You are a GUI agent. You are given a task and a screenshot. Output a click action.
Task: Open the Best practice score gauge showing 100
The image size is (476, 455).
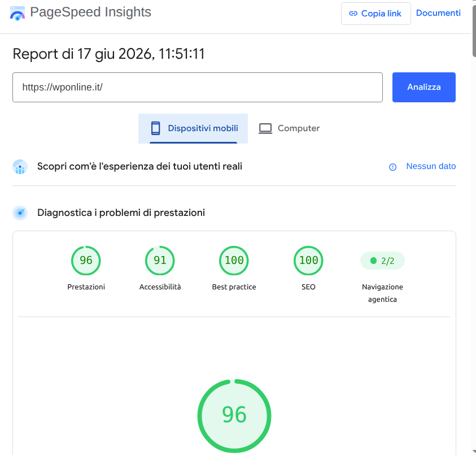[234, 261]
